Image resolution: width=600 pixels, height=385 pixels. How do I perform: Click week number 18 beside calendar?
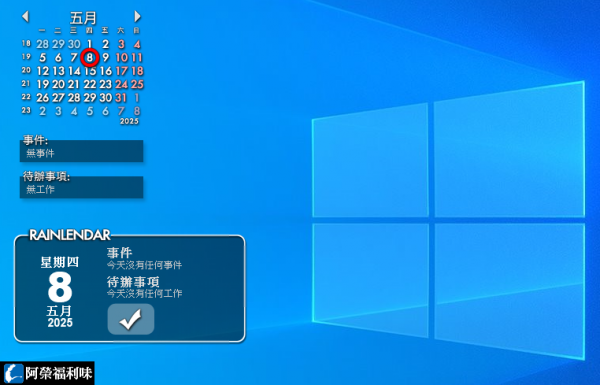(26, 43)
